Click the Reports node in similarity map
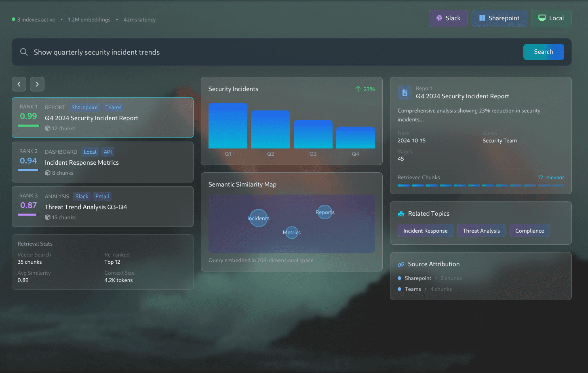588x373 pixels. tap(325, 212)
